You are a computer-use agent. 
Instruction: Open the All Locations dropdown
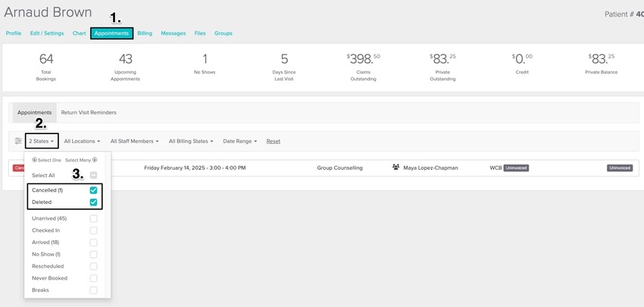pyautogui.click(x=82, y=141)
